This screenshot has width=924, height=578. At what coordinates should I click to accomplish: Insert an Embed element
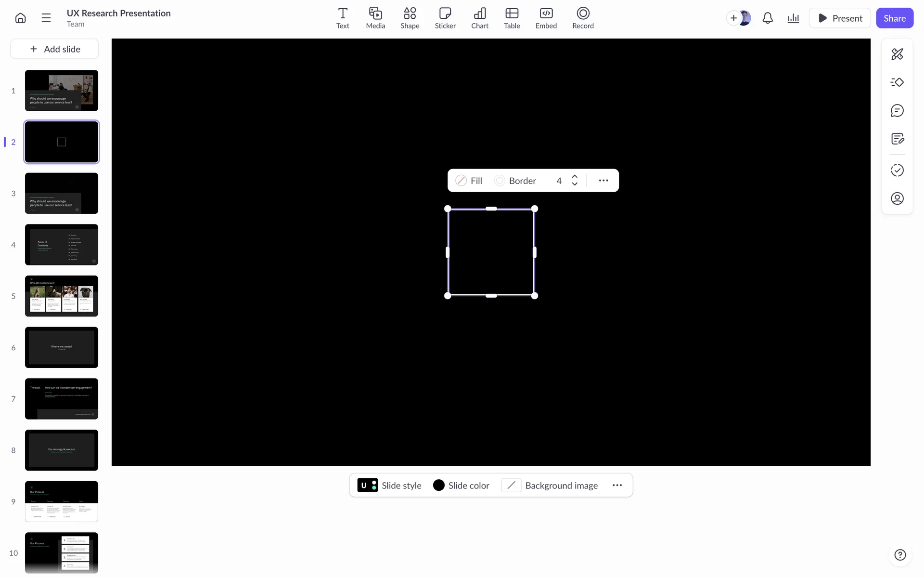546,18
